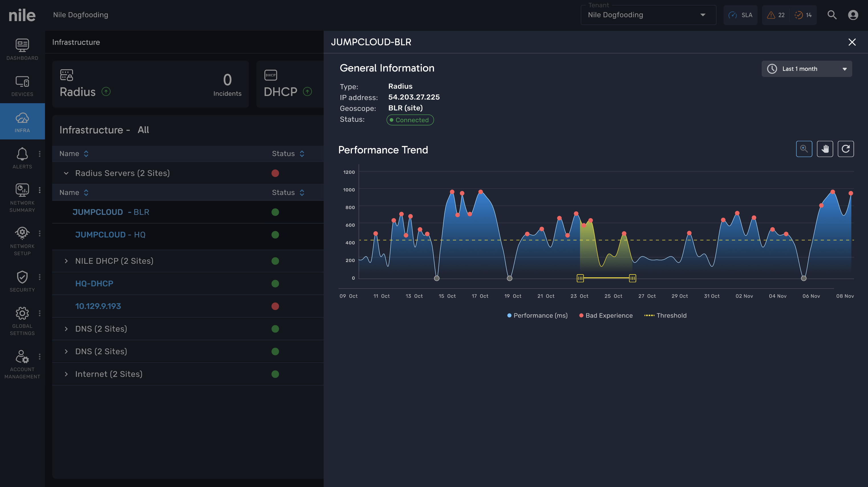
Task: Expand the Internet (2 Sites) row
Action: click(x=66, y=374)
